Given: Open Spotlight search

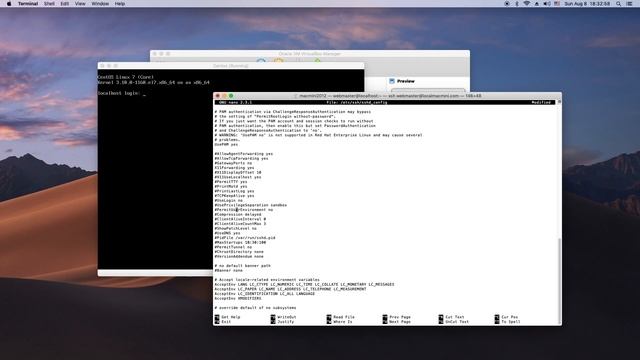Looking at the screenshot, I should click(x=619, y=4).
